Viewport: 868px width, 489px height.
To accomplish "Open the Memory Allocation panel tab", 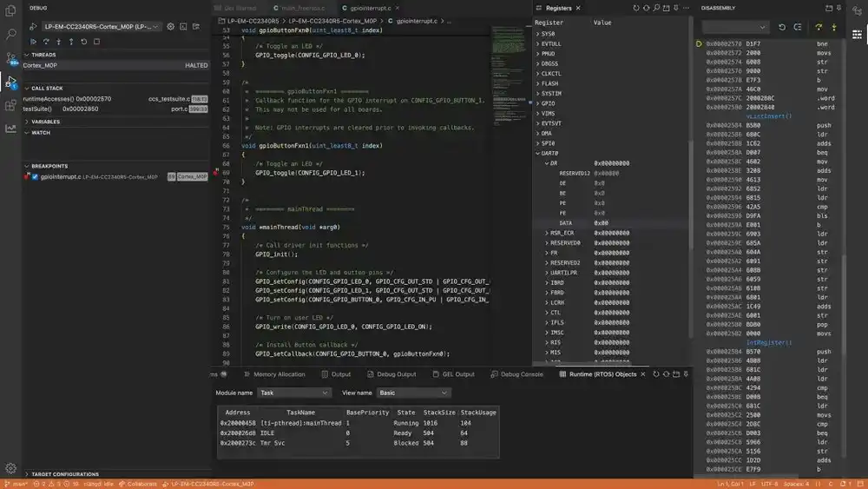I will click(x=274, y=374).
